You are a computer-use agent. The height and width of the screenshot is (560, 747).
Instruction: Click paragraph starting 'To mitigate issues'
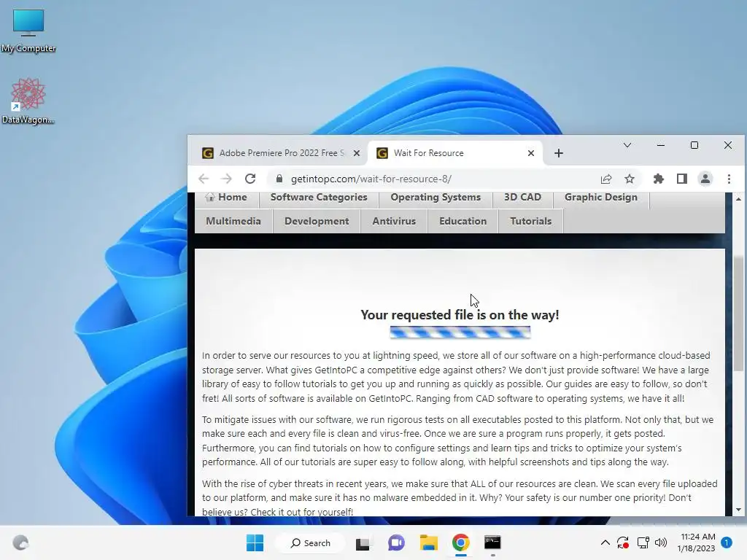pos(458,440)
